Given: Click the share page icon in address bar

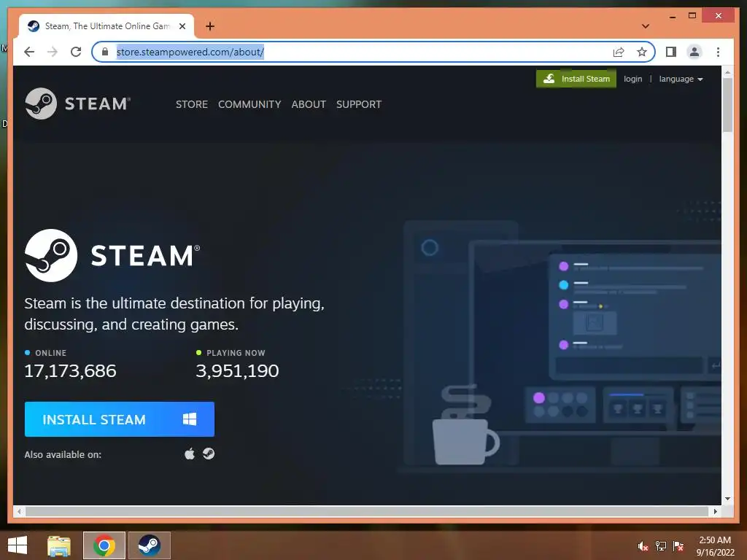Looking at the screenshot, I should 619,52.
